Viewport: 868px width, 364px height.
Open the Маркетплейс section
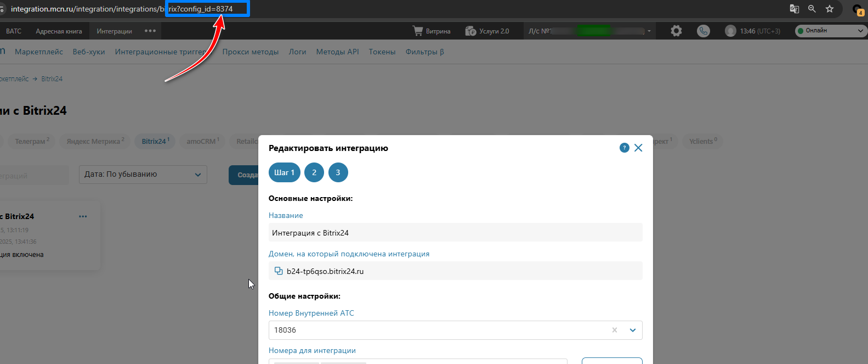[39, 52]
